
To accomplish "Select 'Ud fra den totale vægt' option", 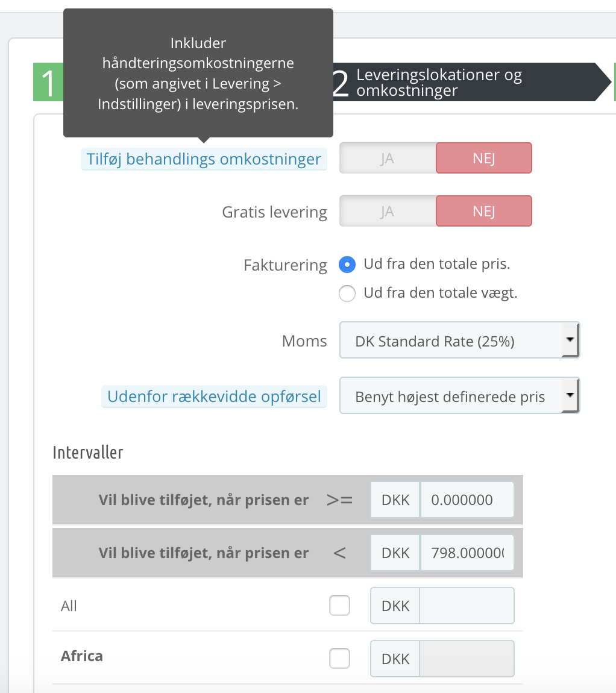I will (x=347, y=293).
